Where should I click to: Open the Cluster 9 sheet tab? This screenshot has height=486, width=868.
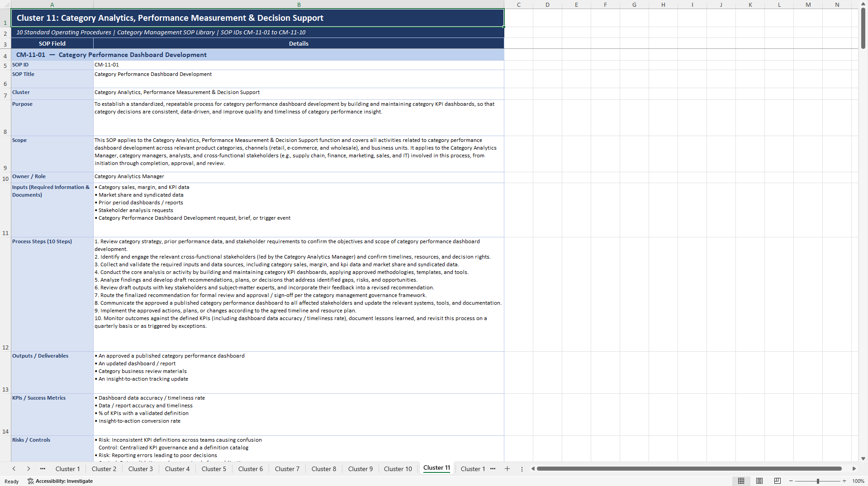tap(360, 469)
